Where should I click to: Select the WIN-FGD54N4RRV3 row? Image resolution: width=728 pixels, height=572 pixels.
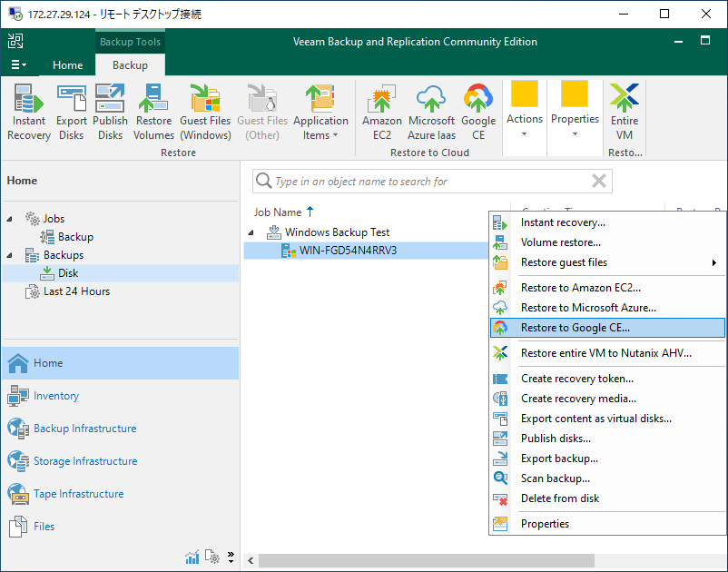click(x=366, y=251)
